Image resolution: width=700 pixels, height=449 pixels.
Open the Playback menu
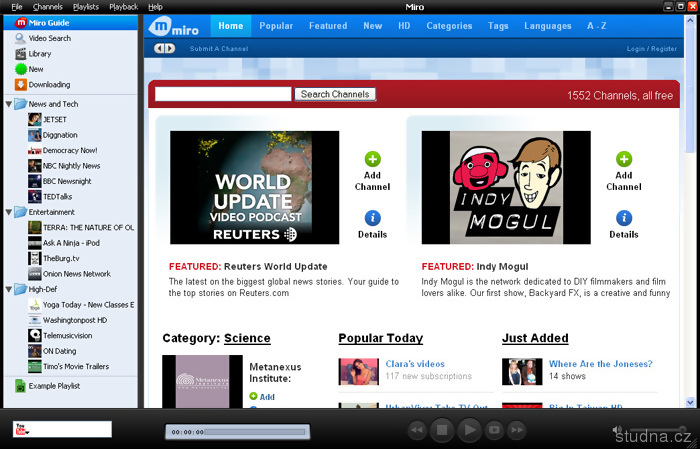coord(124,6)
